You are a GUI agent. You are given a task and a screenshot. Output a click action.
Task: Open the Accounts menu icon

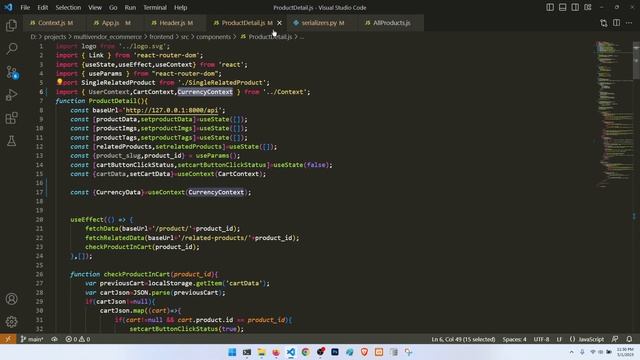[x=11, y=299]
